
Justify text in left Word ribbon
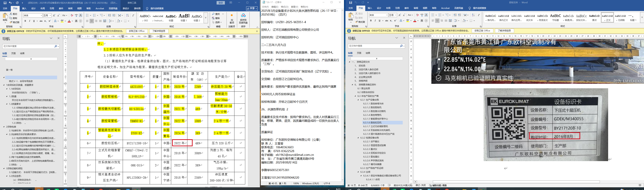(100, 21)
